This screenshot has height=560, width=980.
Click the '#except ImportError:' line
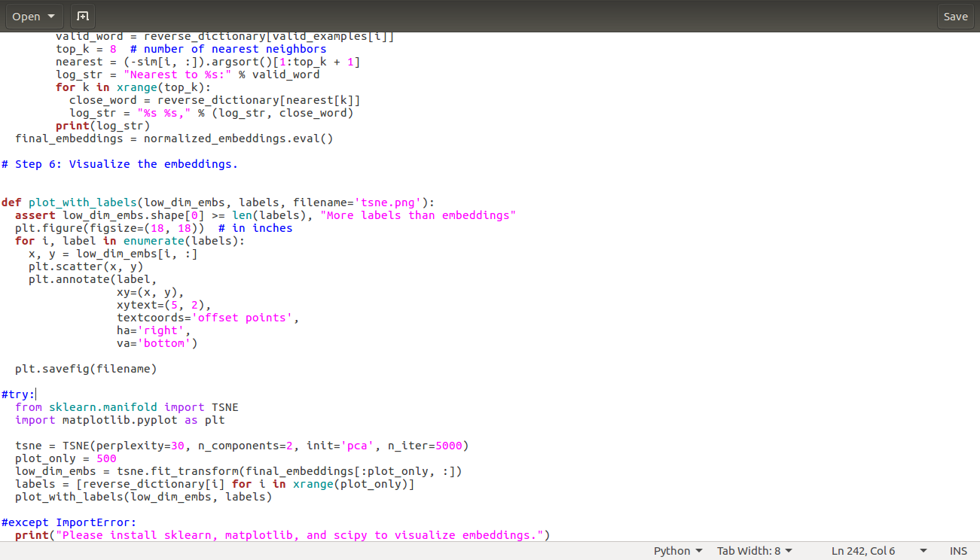tap(69, 522)
